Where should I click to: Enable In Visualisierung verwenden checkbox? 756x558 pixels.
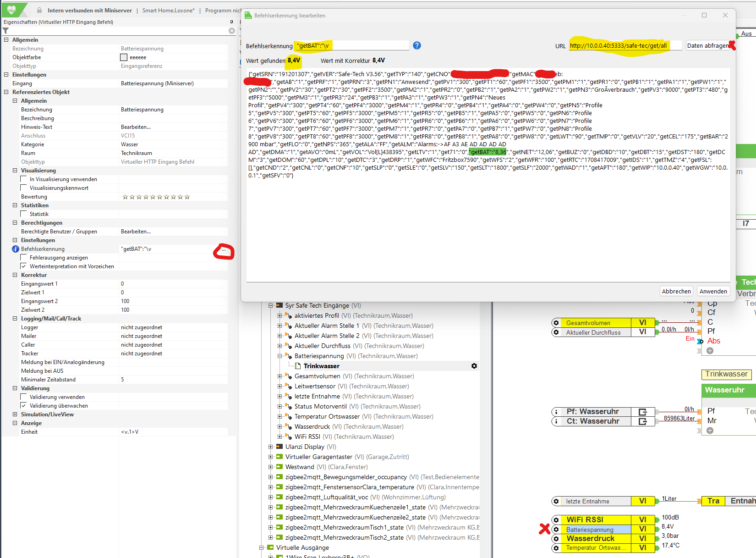pos(24,179)
